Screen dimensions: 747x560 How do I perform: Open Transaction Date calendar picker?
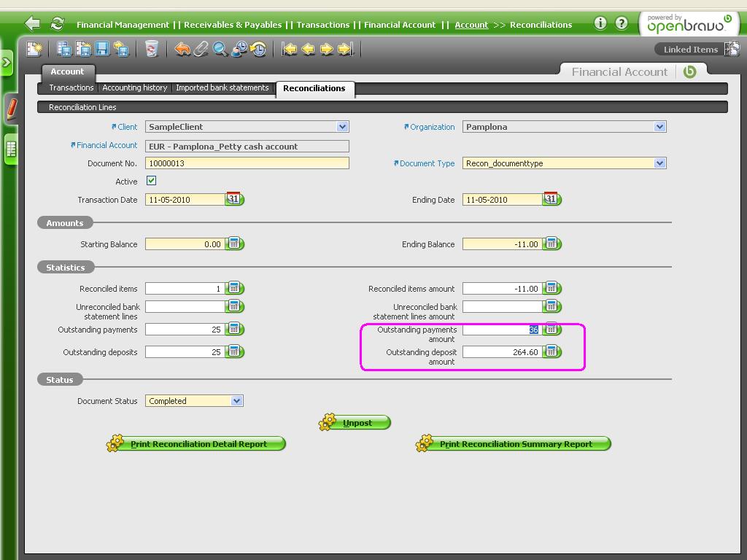point(234,199)
